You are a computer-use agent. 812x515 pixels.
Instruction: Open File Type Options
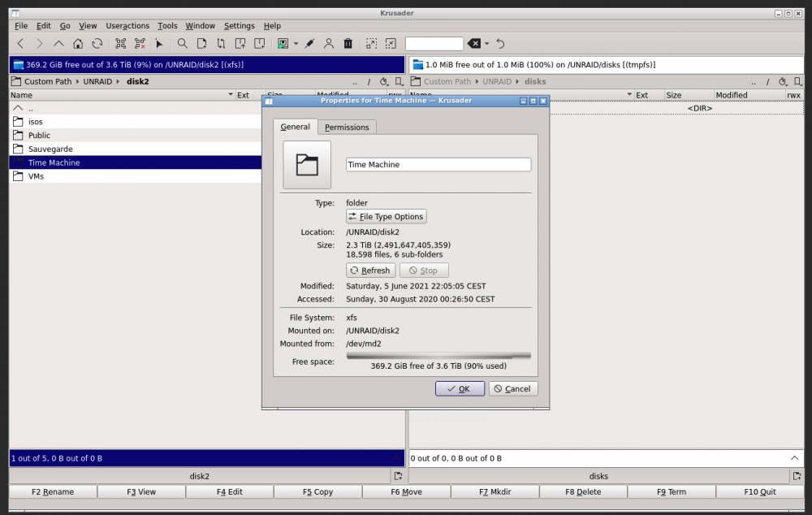tap(387, 217)
